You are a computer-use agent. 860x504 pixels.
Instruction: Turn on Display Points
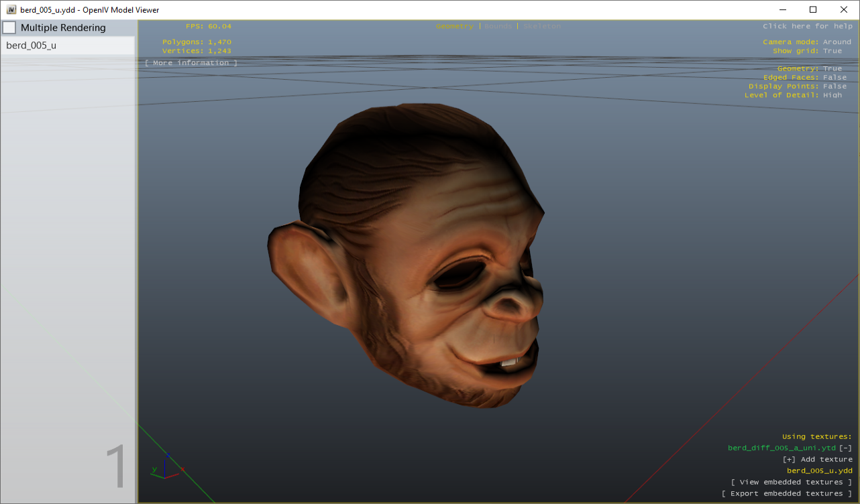834,86
